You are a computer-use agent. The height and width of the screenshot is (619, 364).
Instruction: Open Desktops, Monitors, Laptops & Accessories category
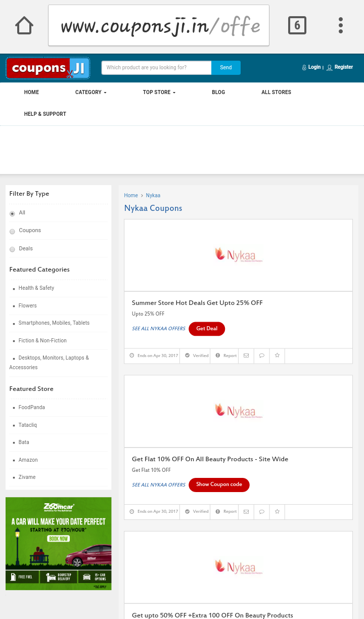pos(49,363)
